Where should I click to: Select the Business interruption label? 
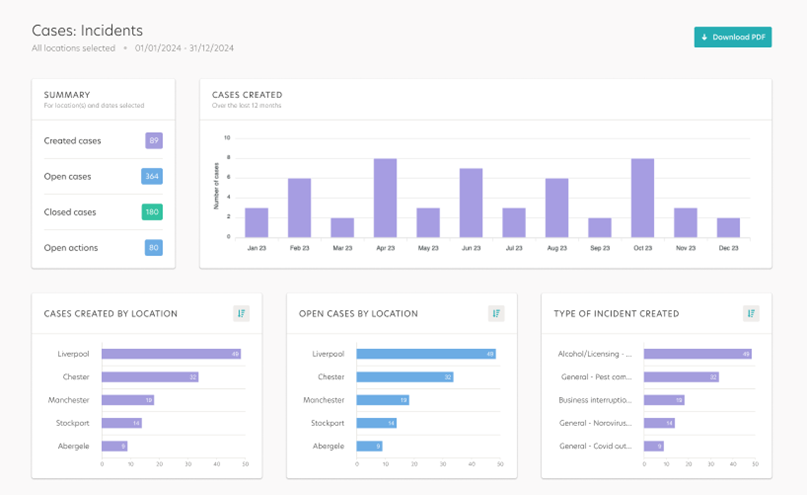(595, 400)
